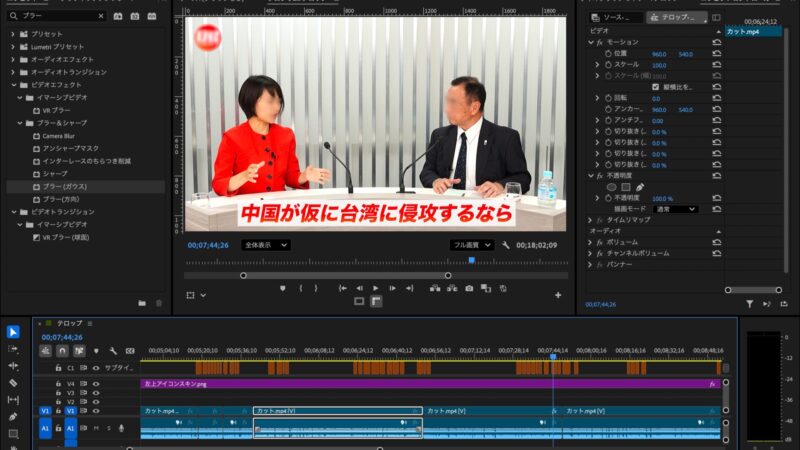
Task: Click the Export Frame camera icon
Action: click(468, 288)
